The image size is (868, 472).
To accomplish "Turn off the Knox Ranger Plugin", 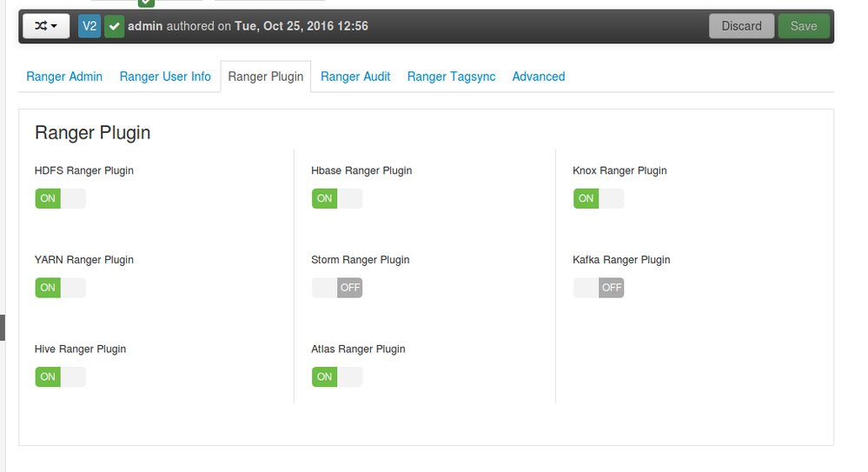I will point(599,198).
